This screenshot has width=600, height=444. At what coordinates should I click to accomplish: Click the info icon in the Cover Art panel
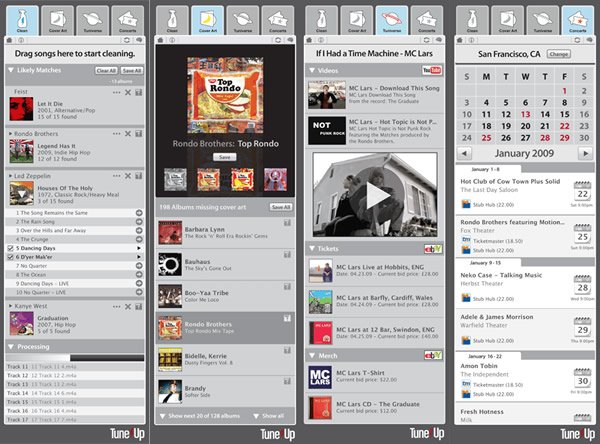pos(172,40)
